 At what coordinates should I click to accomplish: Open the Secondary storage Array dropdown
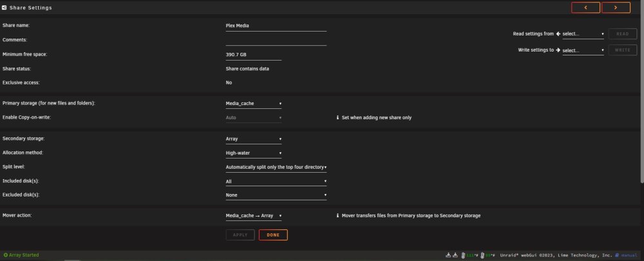[253, 139]
